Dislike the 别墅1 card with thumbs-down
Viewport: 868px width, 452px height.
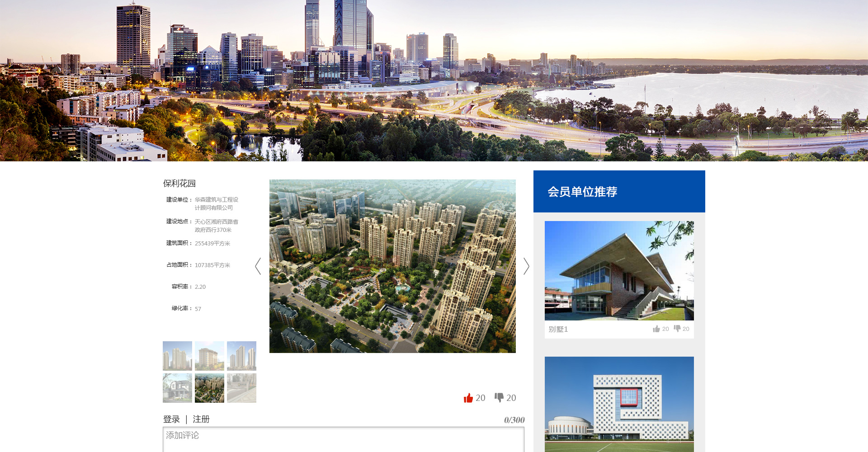pyautogui.click(x=677, y=328)
